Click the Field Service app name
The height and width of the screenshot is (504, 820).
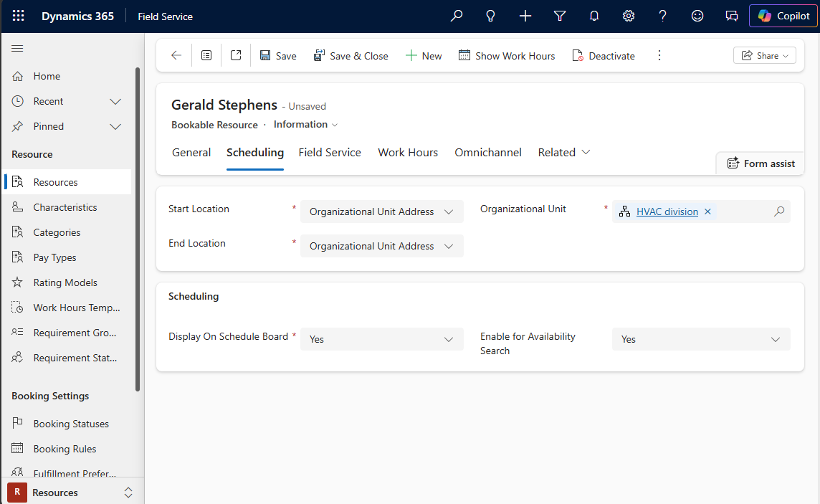tap(166, 16)
